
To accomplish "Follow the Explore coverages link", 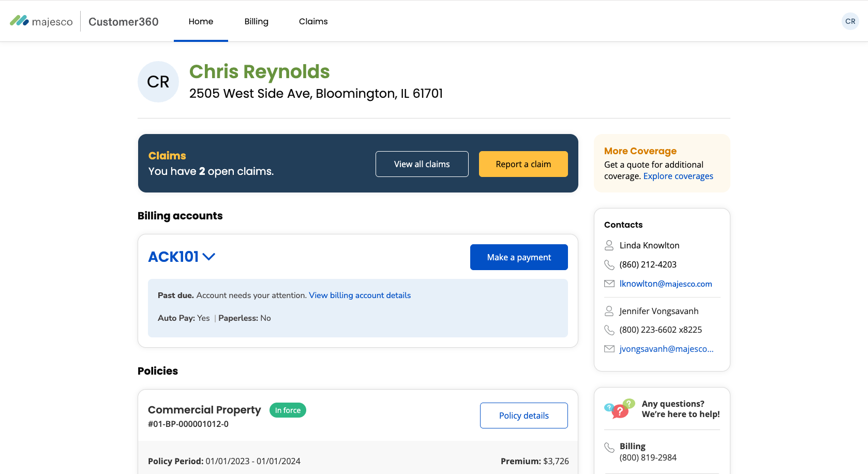I will 678,176.
